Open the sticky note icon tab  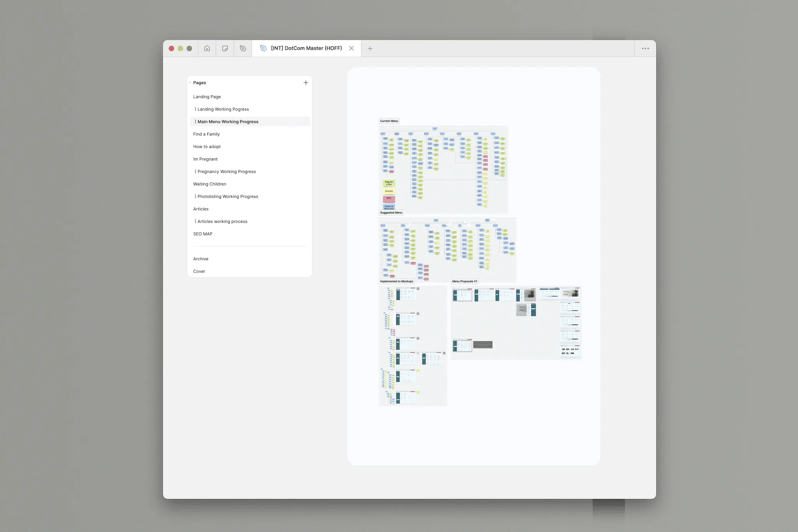pyautogui.click(x=225, y=48)
